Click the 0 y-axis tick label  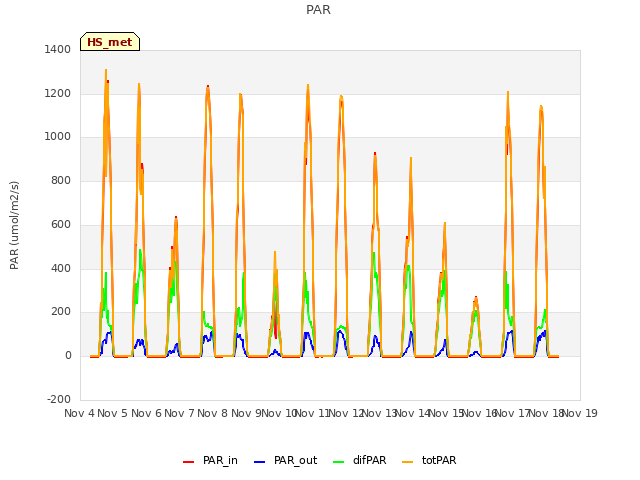tap(68, 356)
